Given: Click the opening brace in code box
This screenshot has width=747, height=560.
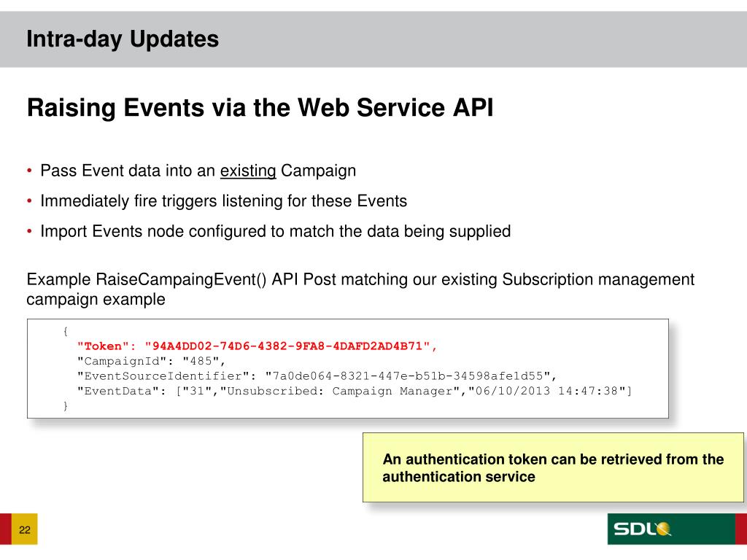Looking at the screenshot, I should tap(65, 331).
